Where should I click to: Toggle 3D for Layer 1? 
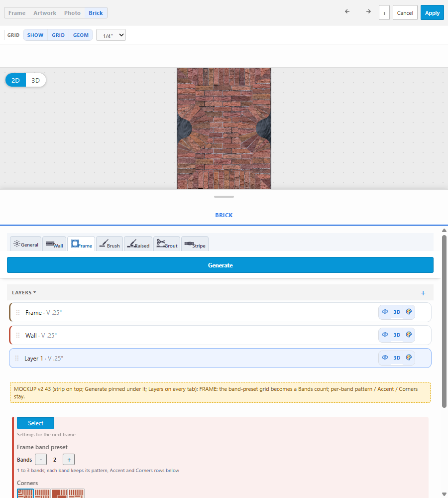tap(397, 358)
